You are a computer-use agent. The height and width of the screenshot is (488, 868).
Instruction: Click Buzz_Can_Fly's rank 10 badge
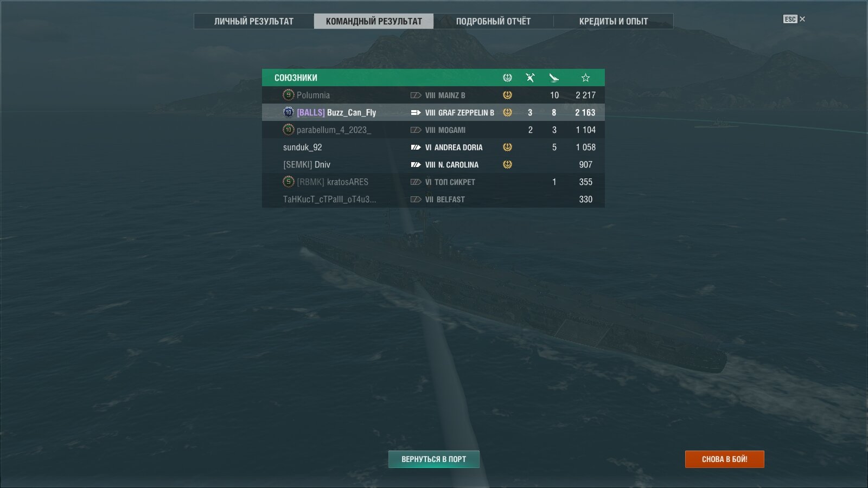(289, 112)
